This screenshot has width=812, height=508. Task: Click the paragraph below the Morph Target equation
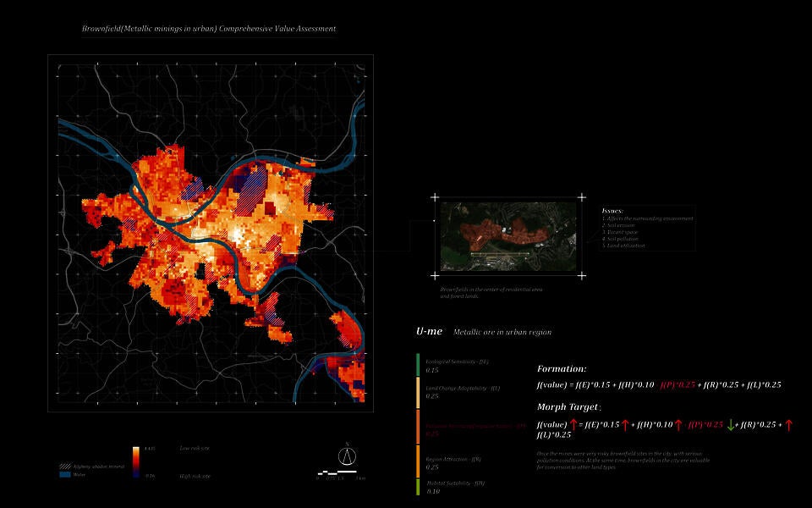tap(623, 461)
